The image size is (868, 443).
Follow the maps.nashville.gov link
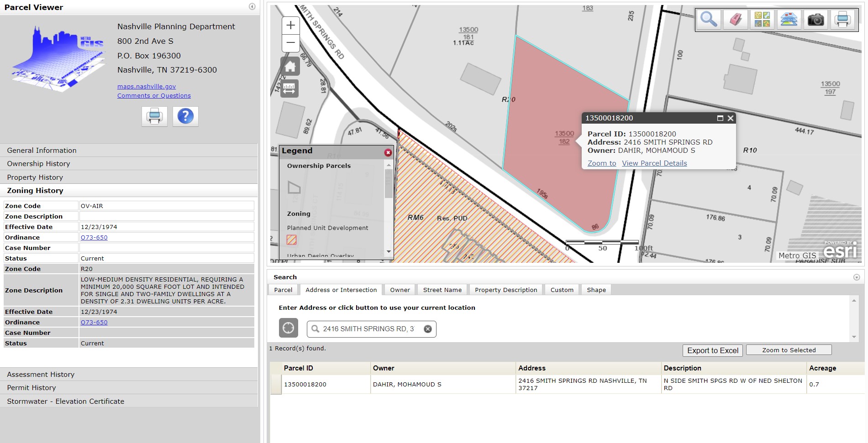click(x=147, y=86)
